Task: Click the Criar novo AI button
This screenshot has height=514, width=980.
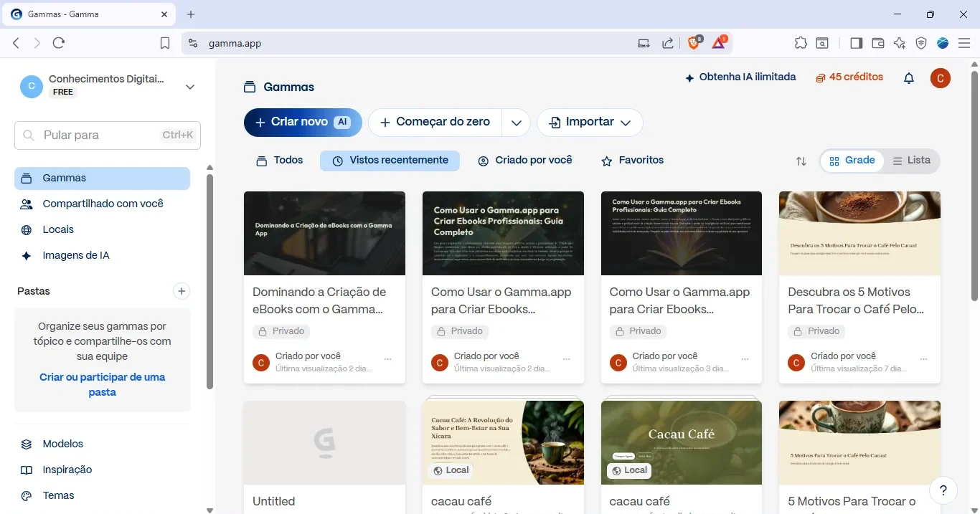Action: (303, 123)
